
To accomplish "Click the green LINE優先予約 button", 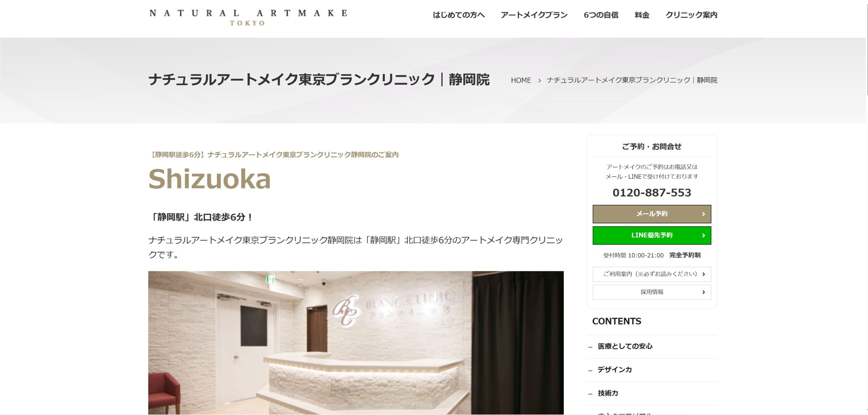I will (x=652, y=235).
